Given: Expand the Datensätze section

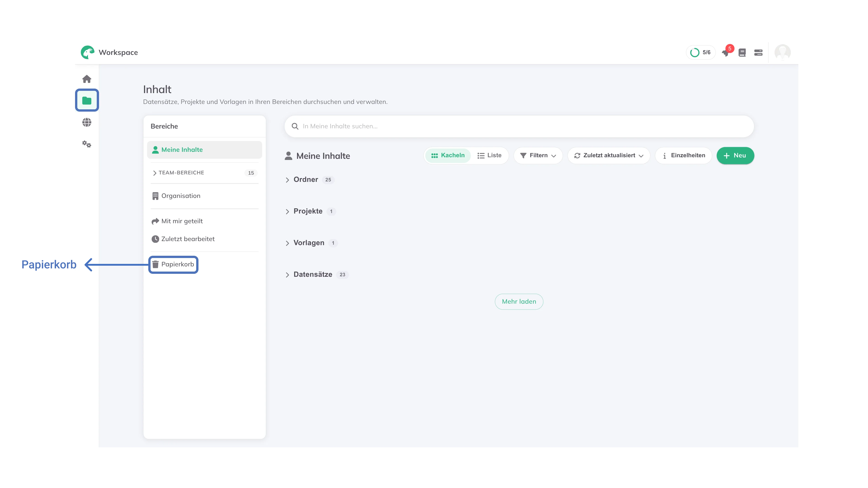Looking at the screenshot, I should click(x=287, y=275).
